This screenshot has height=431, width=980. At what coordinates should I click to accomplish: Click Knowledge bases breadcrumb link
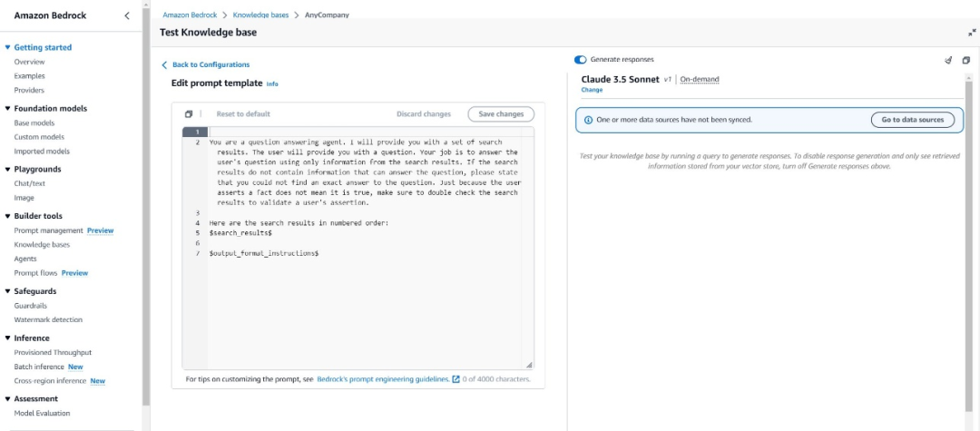pyautogui.click(x=260, y=15)
